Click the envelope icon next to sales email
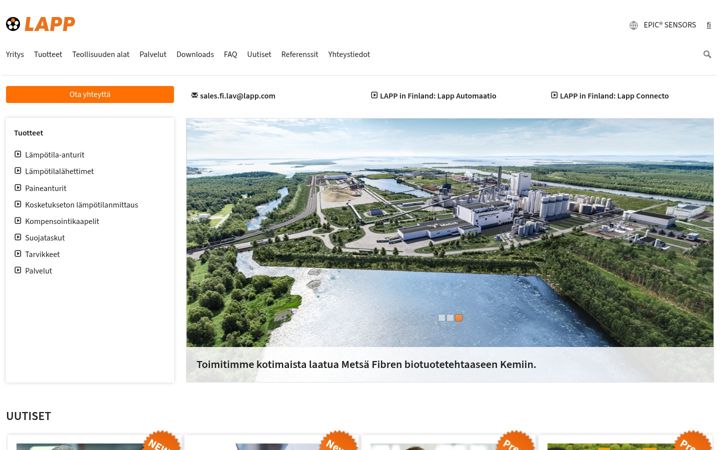This screenshot has height=450, width=720. (x=194, y=95)
